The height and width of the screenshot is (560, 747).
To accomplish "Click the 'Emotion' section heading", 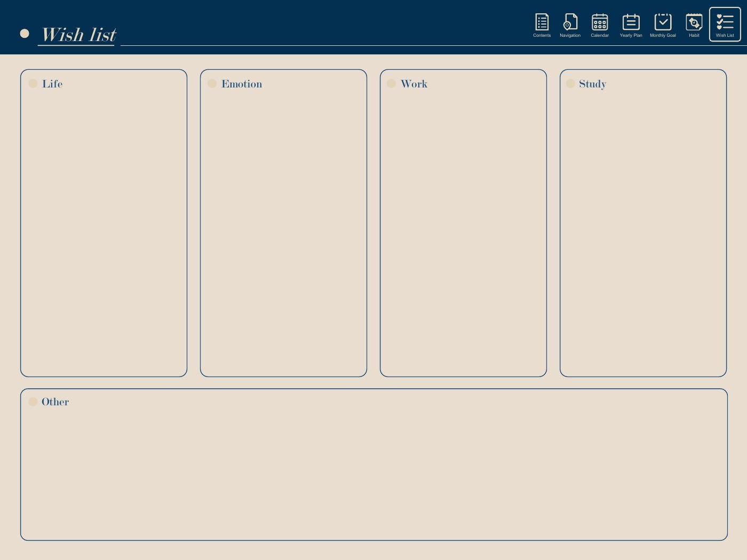I will [242, 84].
